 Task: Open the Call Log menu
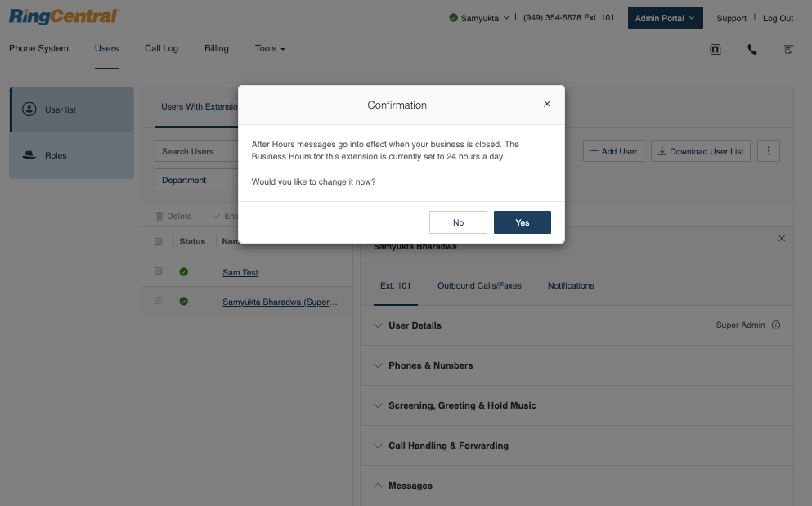[x=161, y=48]
